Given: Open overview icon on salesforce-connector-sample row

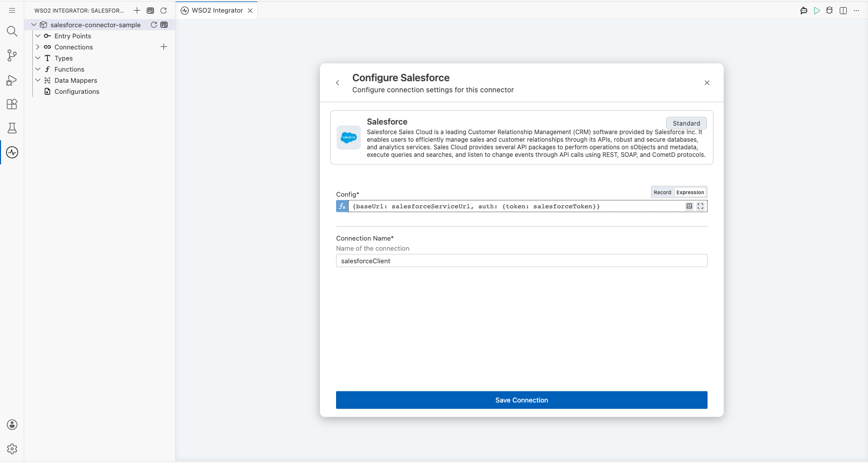Looking at the screenshot, I should [164, 25].
